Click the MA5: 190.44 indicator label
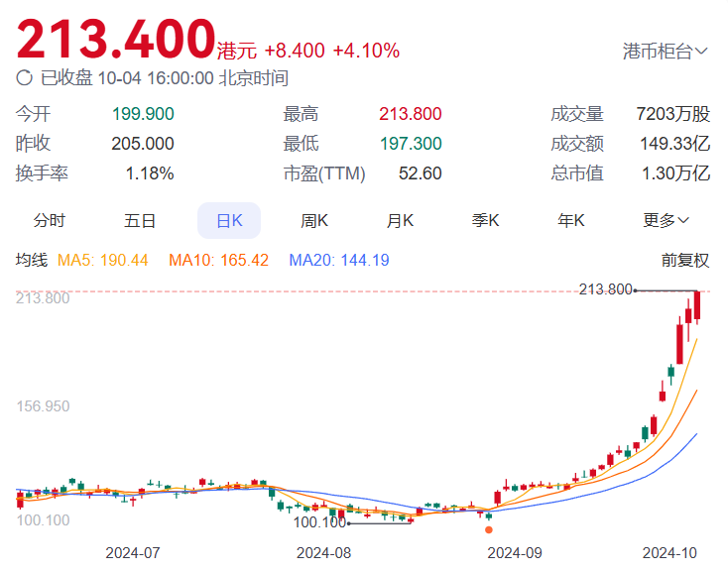 point(102,261)
